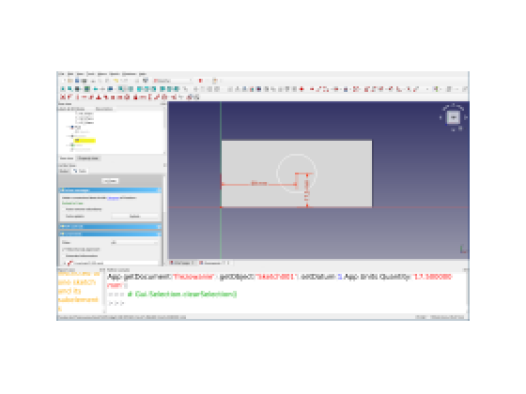Select the yellow highlighted sketch tree item

click(85, 140)
